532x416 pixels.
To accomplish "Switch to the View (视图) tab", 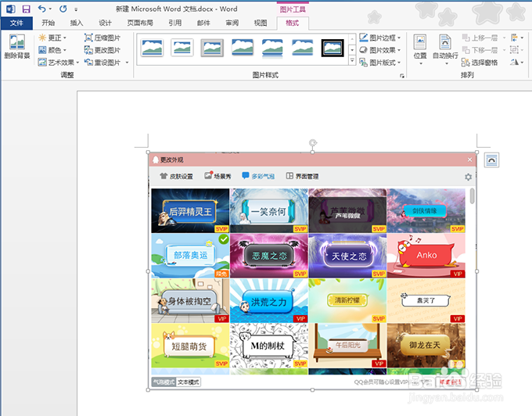I will [261, 23].
